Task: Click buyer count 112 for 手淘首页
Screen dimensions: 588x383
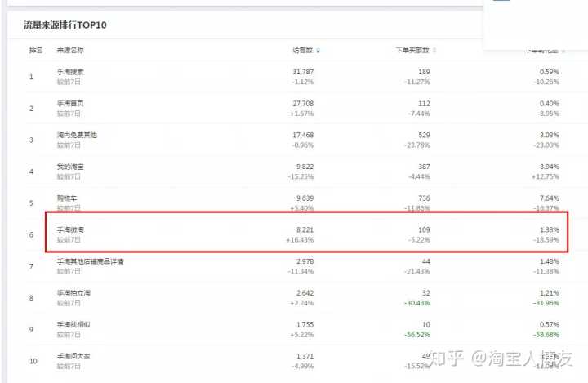Action: [x=424, y=103]
